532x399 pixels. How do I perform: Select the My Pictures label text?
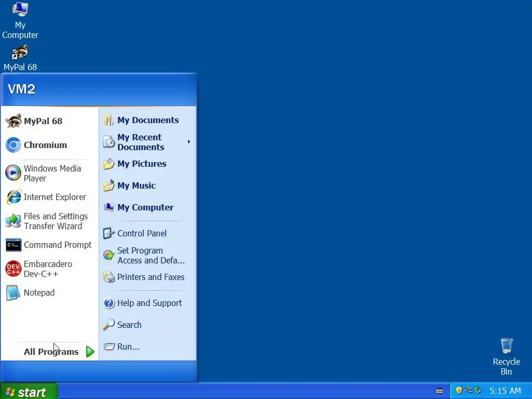pyautogui.click(x=142, y=164)
